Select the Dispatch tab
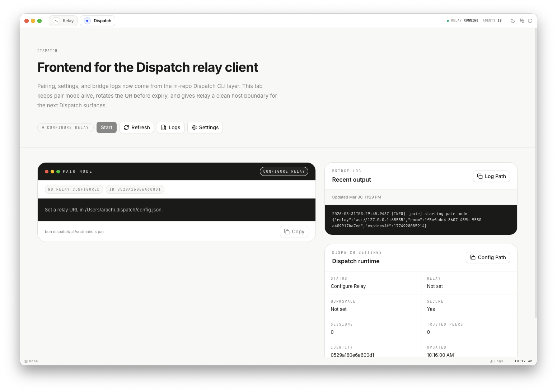This screenshot has width=557, height=392. click(x=98, y=21)
